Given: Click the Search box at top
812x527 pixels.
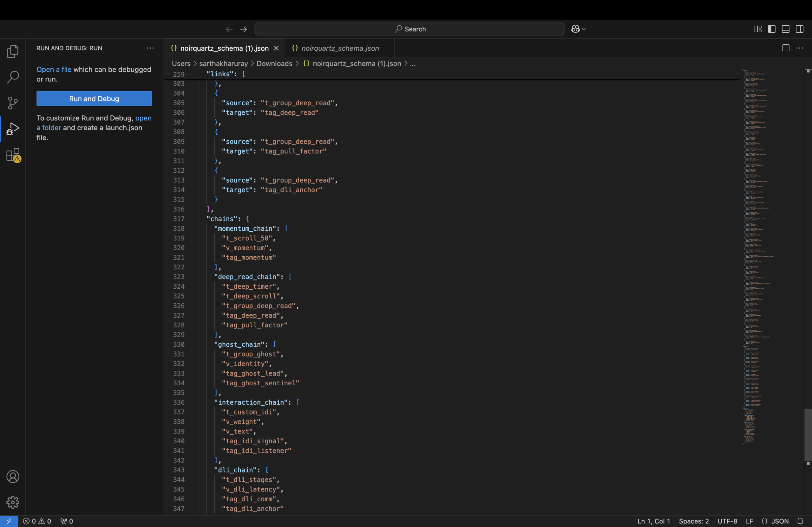Looking at the screenshot, I should [x=409, y=29].
